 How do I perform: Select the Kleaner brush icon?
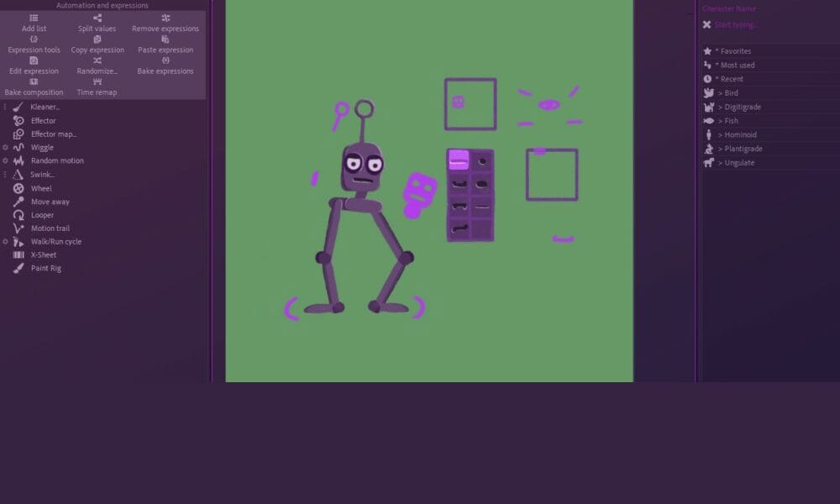(18, 108)
